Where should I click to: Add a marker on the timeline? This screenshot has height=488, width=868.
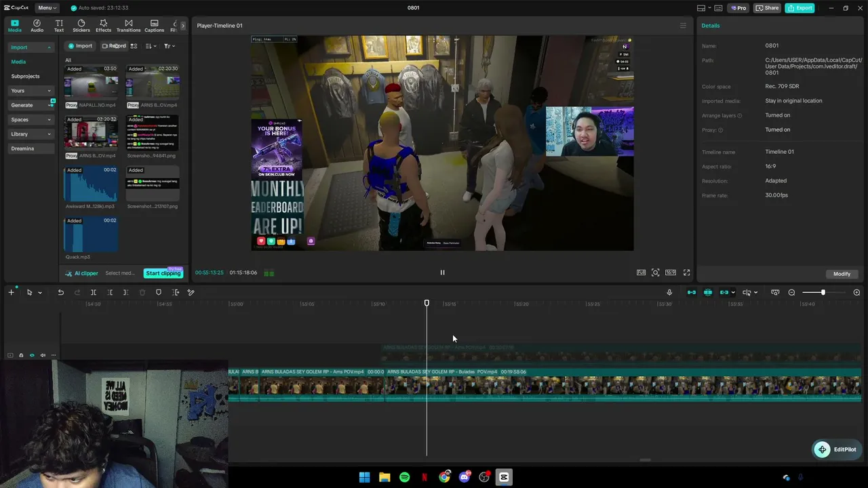pos(159,292)
